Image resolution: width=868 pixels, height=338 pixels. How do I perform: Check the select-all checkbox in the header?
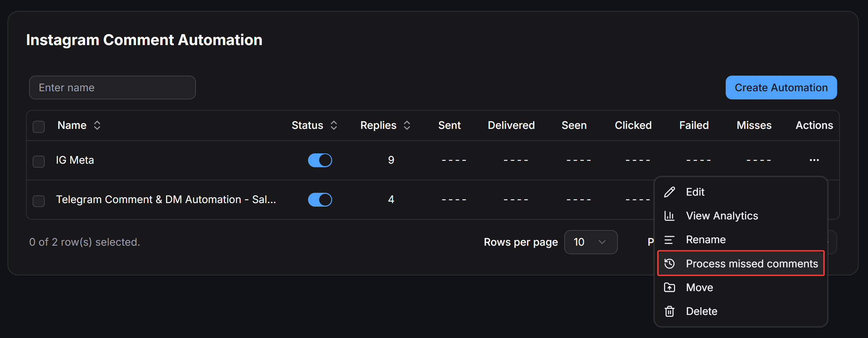pos(39,126)
